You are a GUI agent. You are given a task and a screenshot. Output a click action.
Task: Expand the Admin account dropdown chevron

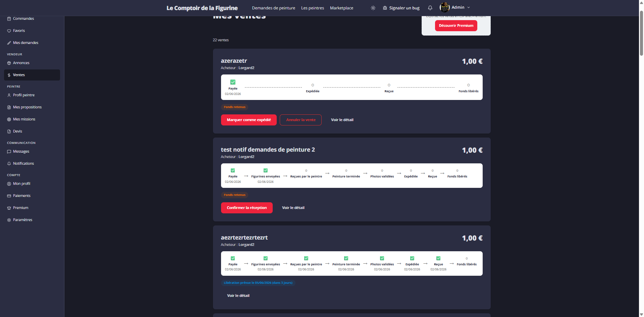coord(469,7)
